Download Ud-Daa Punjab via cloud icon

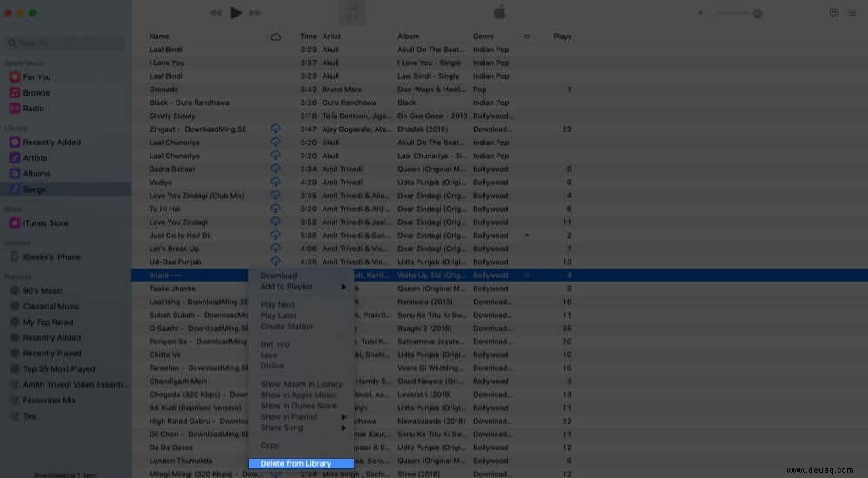275,262
